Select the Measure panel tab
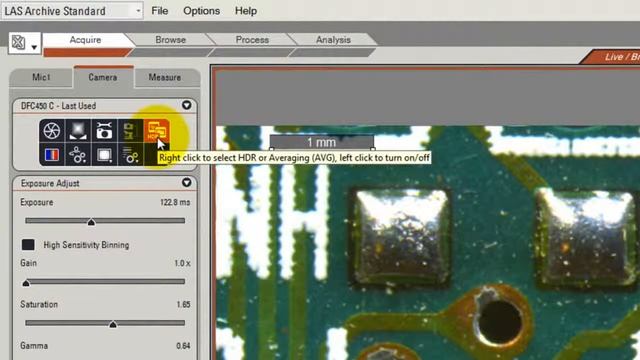 coord(165,77)
